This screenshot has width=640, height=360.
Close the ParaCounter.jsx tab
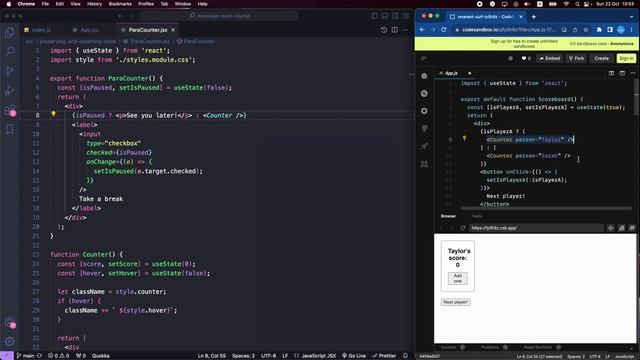point(173,30)
